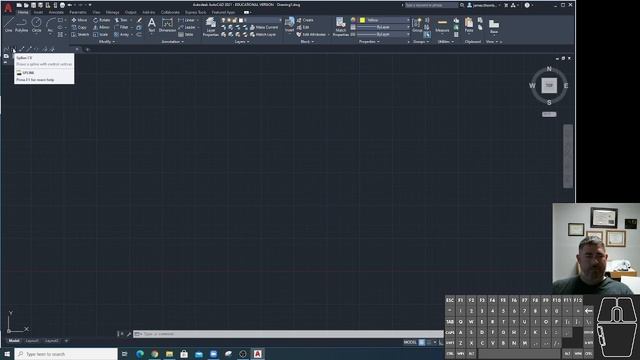
Task: Click the Stretch tool
Action: pos(80,35)
